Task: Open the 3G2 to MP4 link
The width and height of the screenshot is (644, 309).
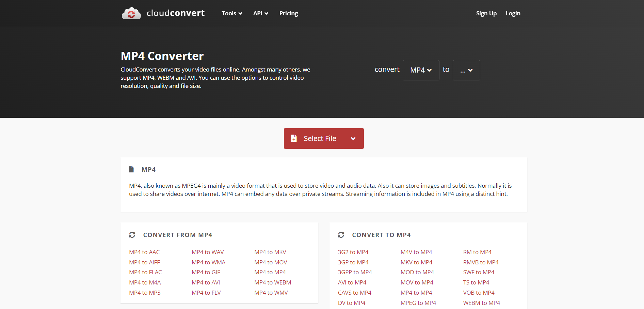Action: point(353,252)
